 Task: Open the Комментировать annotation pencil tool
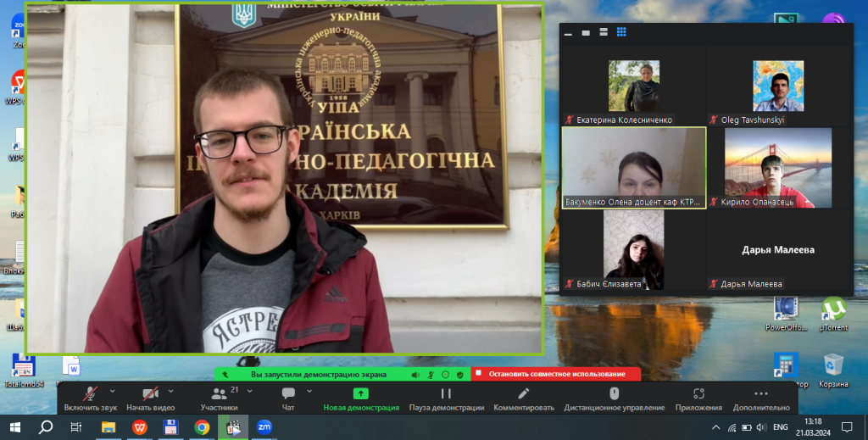click(524, 399)
